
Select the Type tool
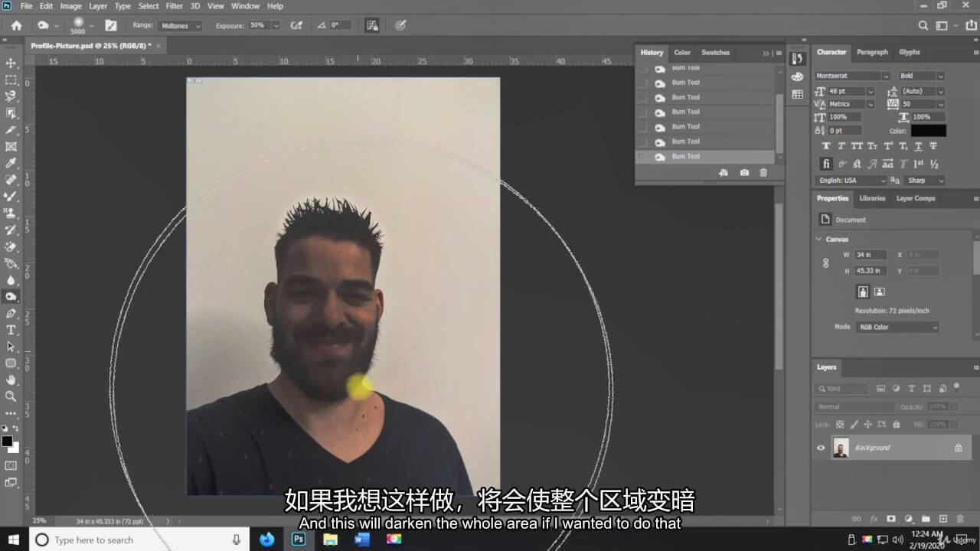[x=11, y=330]
